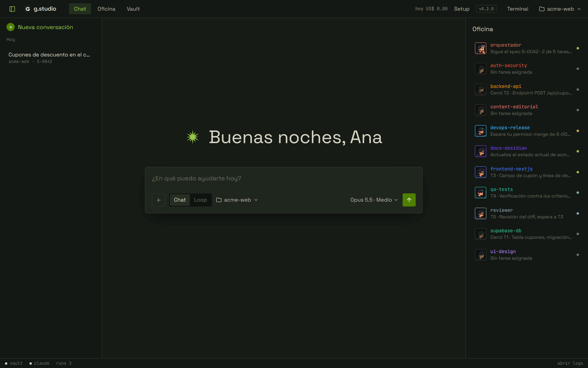Open ui-design agent avatar
Screen dimensions: 588x368
[x=480, y=255]
